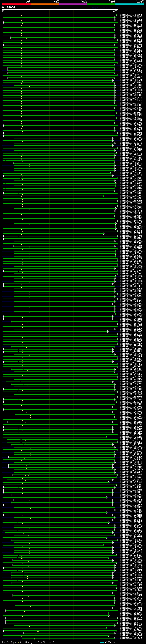Select hit label UniRef100_Q5KE74

131,347
